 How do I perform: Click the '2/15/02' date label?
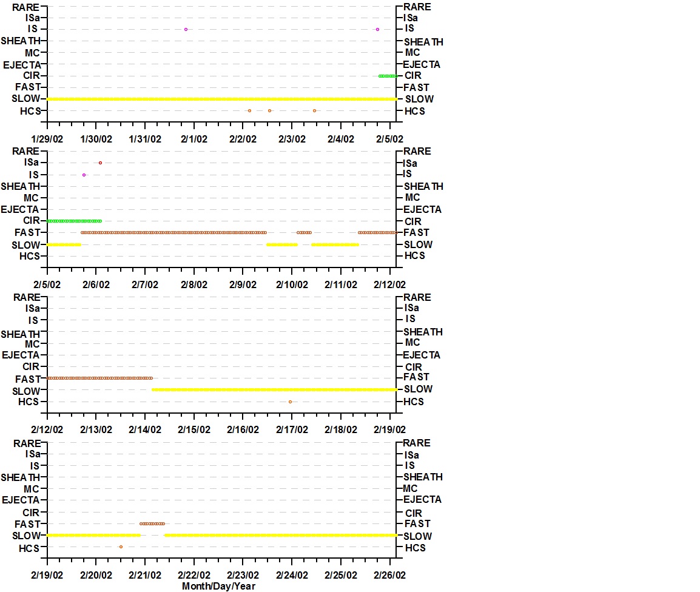pos(194,430)
